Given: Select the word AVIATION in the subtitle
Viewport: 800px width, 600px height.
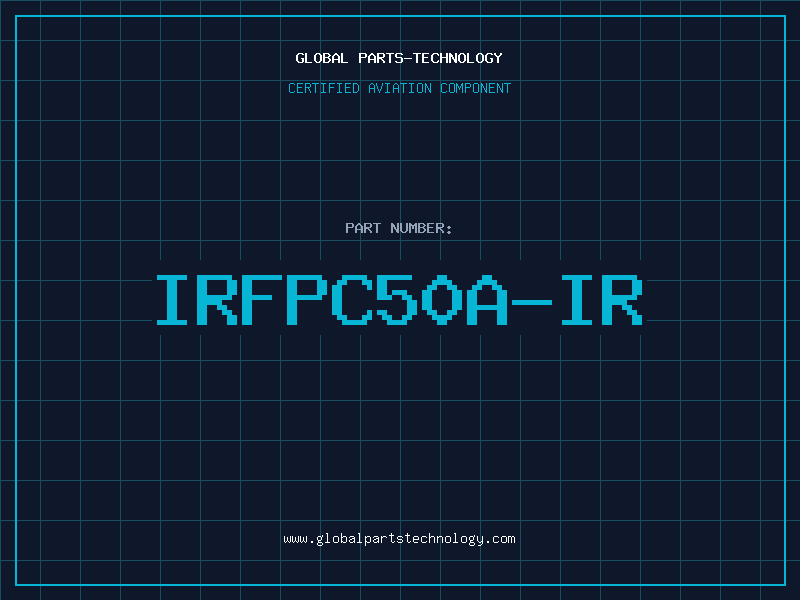Looking at the screenshot, I should [400, 88].
